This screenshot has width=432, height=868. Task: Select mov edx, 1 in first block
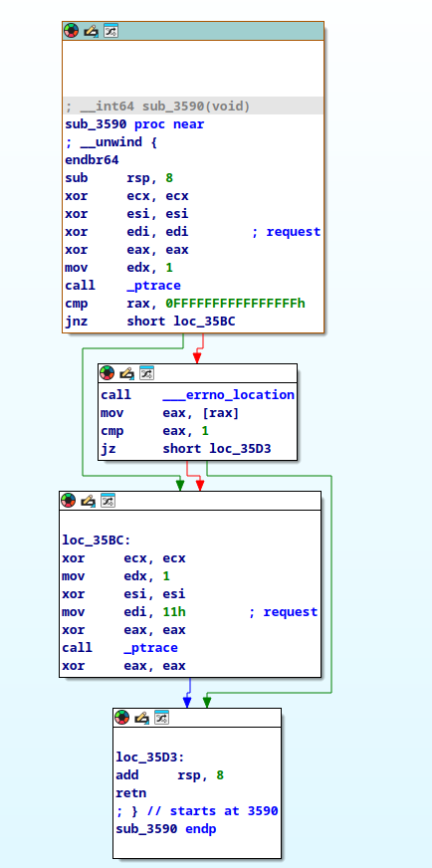[x=119, y=268]
